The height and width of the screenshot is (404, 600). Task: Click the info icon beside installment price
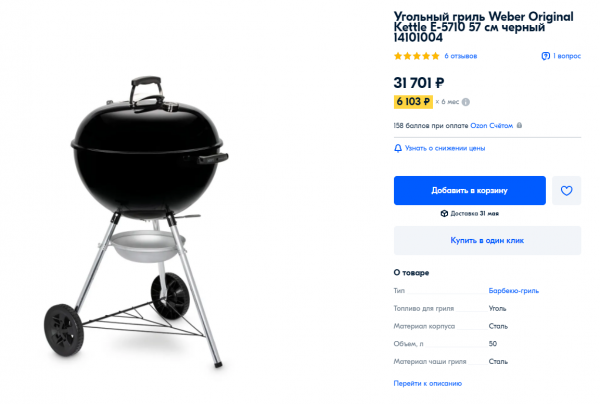point(466,102)
